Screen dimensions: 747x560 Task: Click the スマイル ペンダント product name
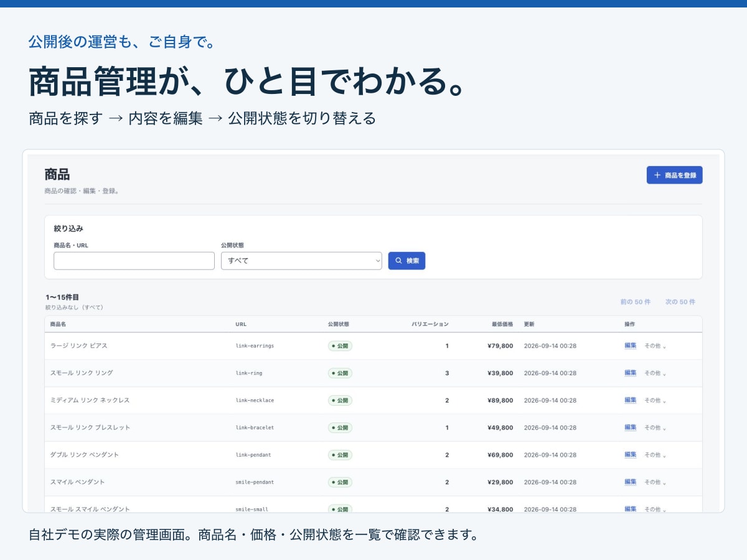point(77,483)
